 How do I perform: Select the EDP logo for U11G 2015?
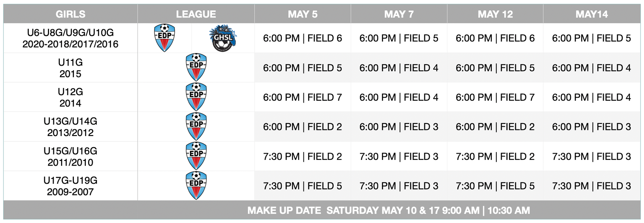pyautogui.click(x=196, y=68)
